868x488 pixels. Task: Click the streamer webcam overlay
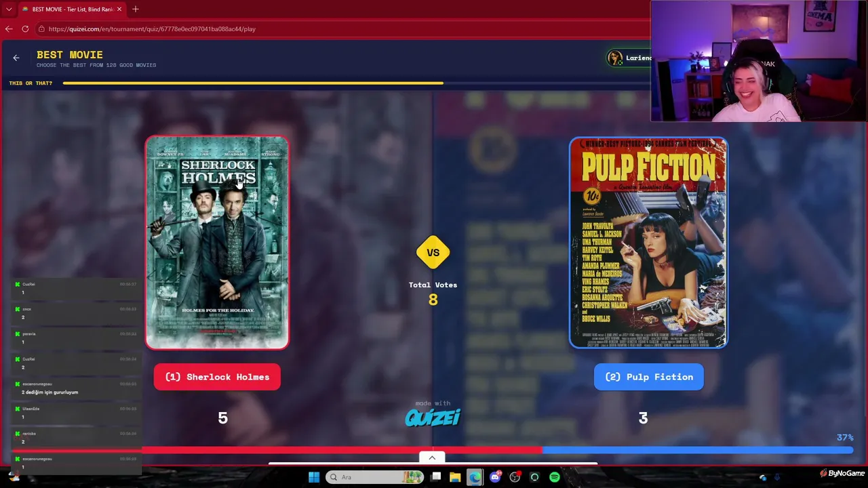pos(759,61)
